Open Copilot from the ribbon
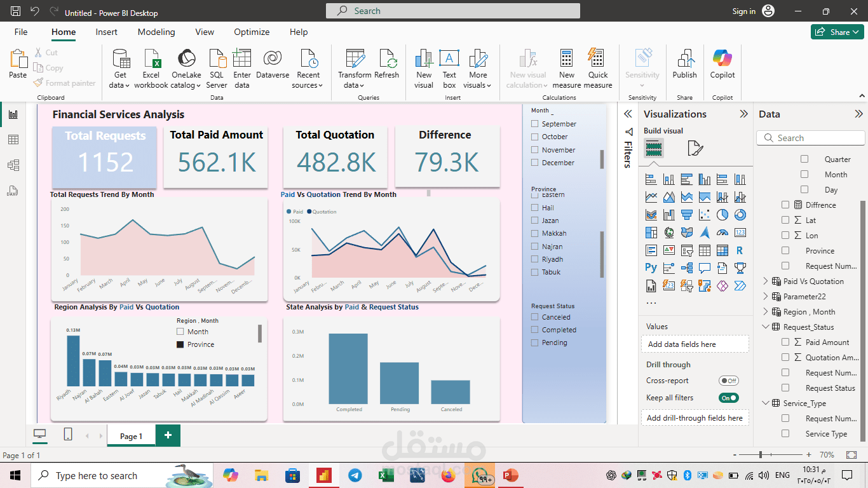 coord(722,64)
